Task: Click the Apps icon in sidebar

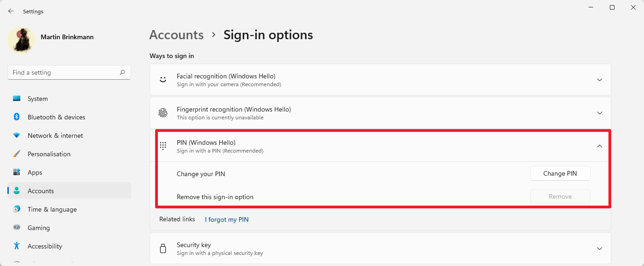Action: [x=17, y=172]
